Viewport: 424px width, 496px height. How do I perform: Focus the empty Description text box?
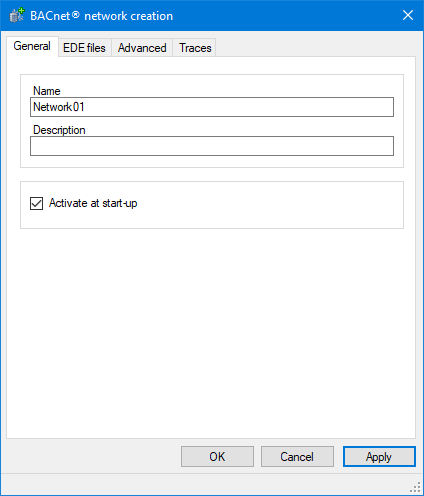tap(212, 146)
